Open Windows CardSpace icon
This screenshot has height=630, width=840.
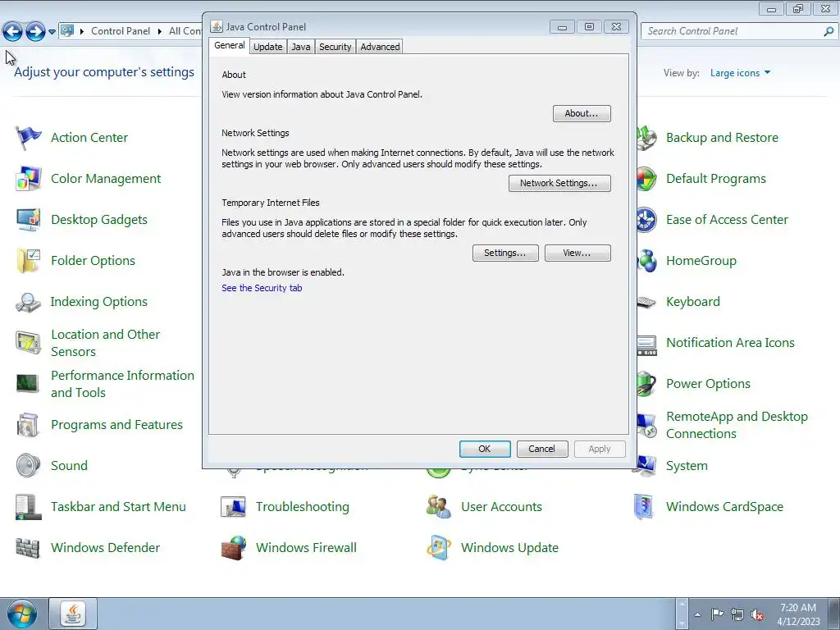[x=644, y=507]
